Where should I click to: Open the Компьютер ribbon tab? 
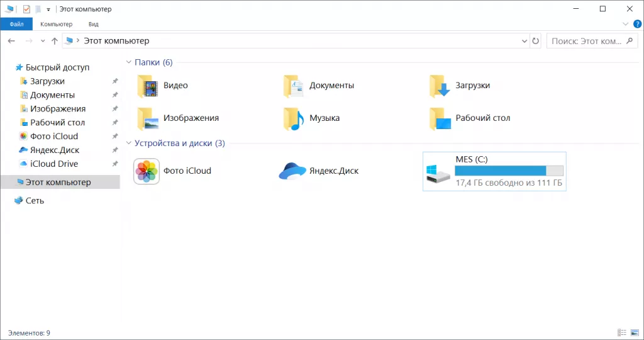point(57,24)
